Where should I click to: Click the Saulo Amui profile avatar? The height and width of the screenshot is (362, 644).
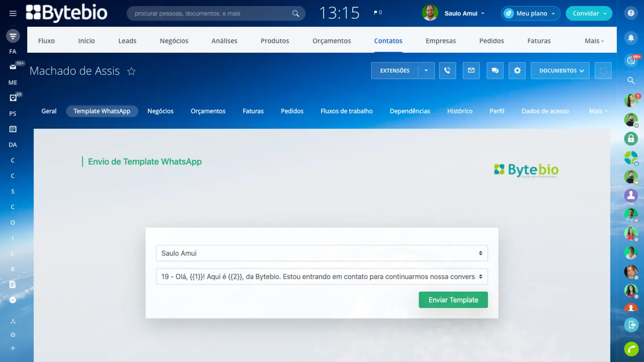(430, 13)
